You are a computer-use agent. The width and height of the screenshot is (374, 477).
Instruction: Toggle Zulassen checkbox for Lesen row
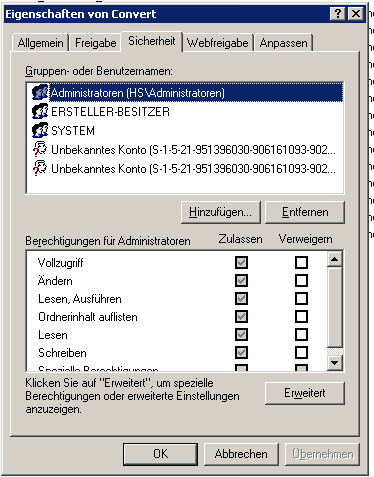241,334
